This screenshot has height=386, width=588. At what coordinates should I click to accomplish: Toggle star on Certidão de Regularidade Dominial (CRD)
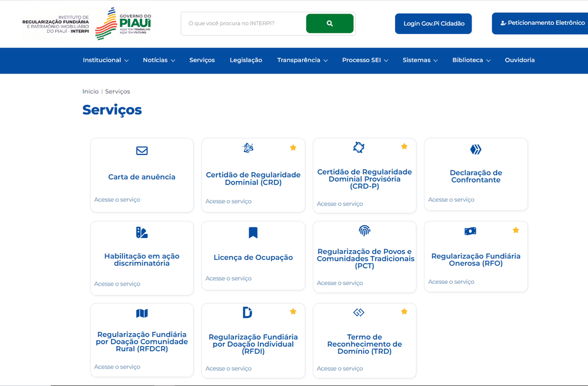point(293,147)
